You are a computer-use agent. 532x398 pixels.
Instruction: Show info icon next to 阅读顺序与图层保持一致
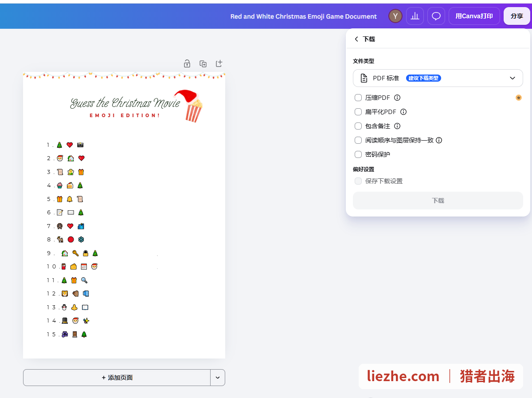(439, 140)
